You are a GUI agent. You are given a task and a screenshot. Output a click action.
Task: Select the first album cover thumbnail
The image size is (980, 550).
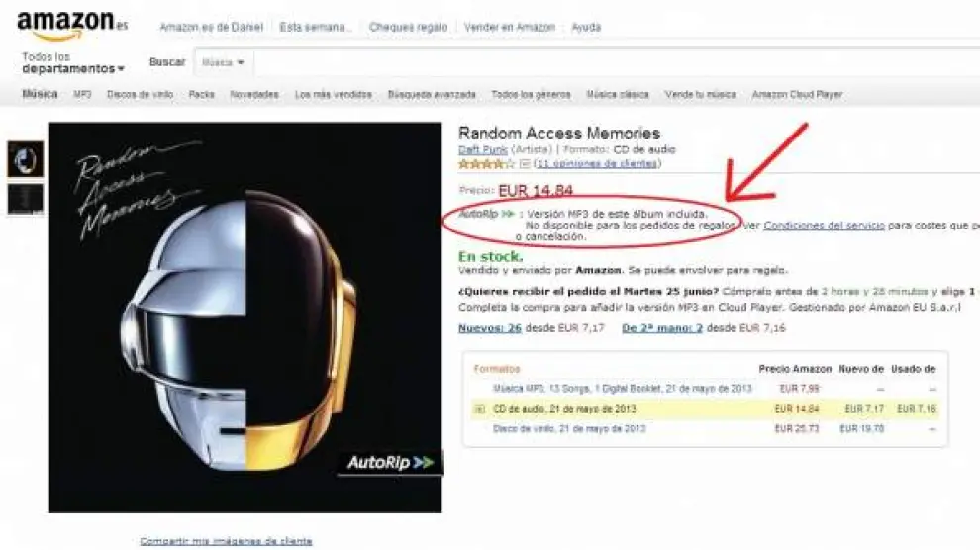point(26,159)
